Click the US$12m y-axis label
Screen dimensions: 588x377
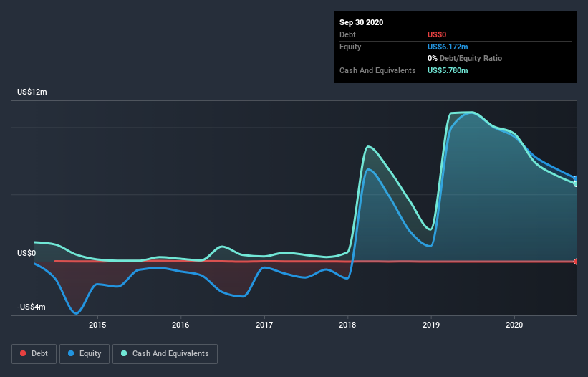32,92
